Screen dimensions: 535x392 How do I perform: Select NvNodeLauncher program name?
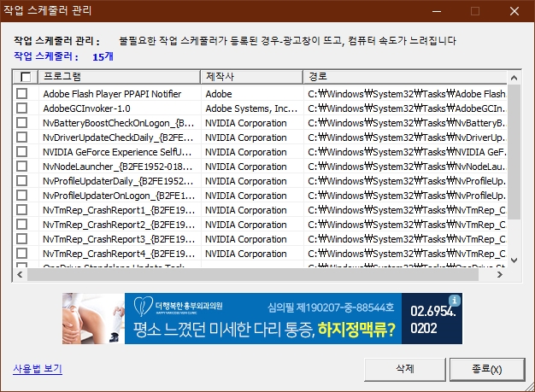(118, 167)
